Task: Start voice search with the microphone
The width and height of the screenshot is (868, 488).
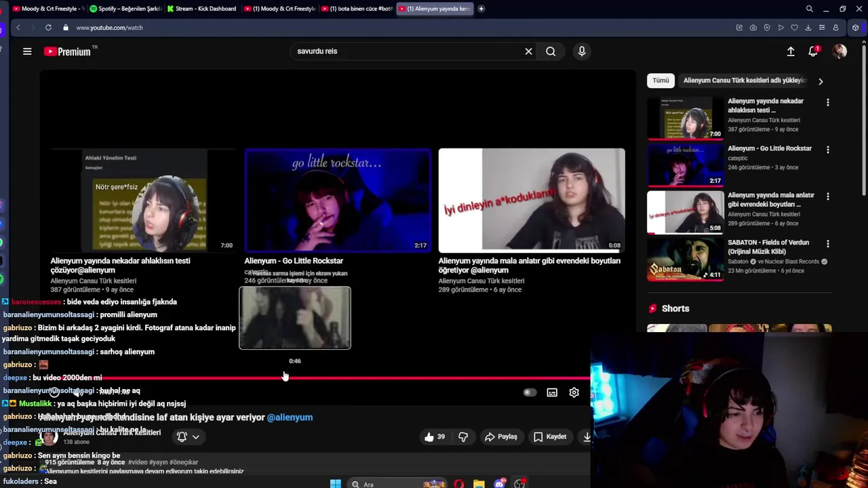Action: pos(582,52)
